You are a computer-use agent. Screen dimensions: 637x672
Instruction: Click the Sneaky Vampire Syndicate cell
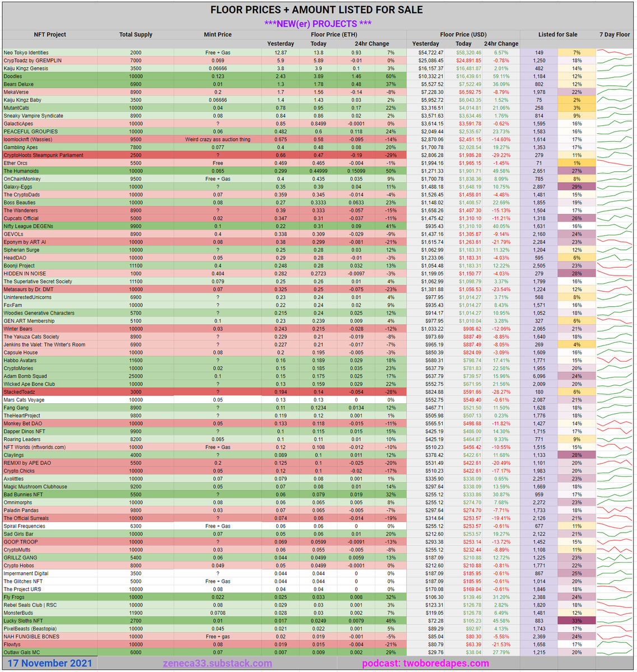click(50, 116)
